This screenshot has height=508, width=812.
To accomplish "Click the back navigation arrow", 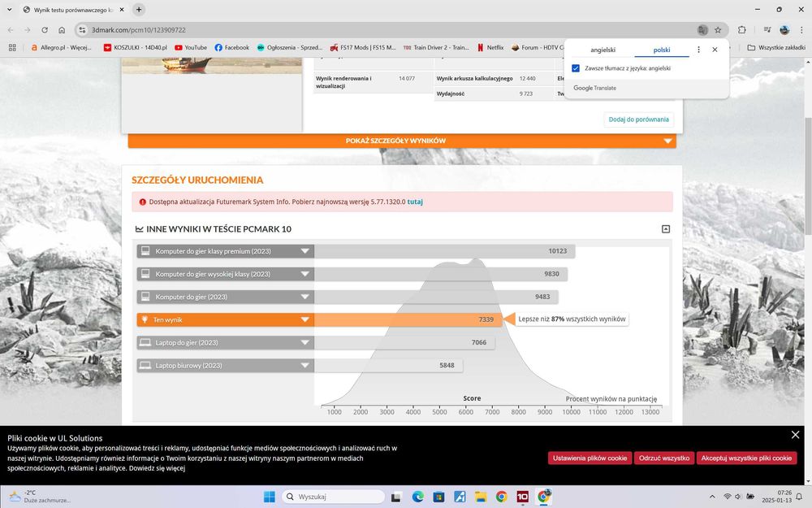I will [11, 30].
